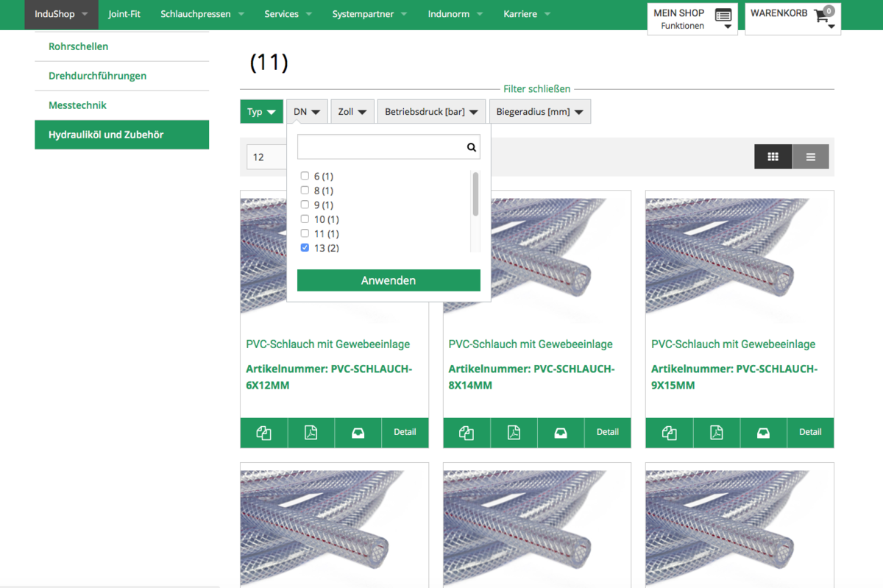This screenshot has width=883, height=588.
Task: Open PDF datasheet for PVC-SCHLAUCH-6X12MM
Action: (x=311, y=433)
